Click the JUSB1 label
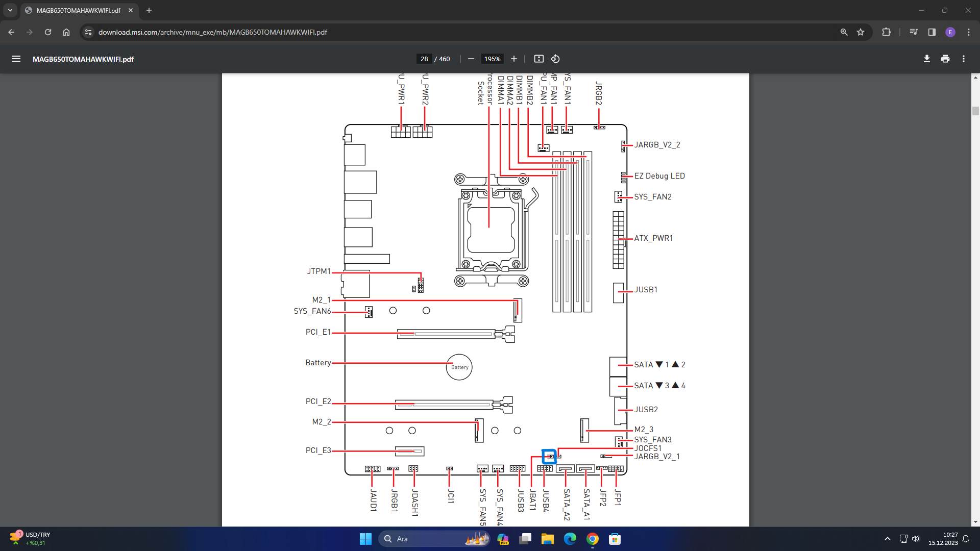 click(646, 290)
